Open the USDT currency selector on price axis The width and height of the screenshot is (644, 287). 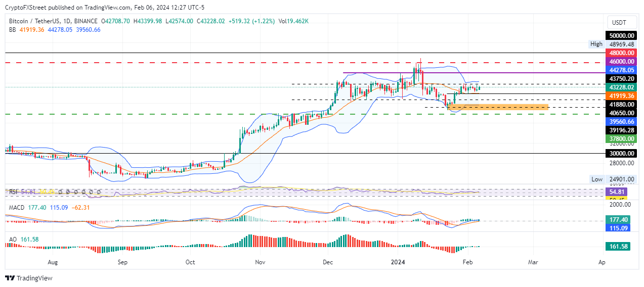tap(619, 22)
